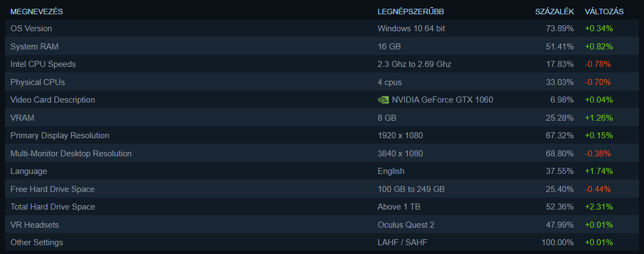The height and width of the screenshot is (254, 644).
Task: Expand Free Hard Drive Space row
Action: point(53,189)
